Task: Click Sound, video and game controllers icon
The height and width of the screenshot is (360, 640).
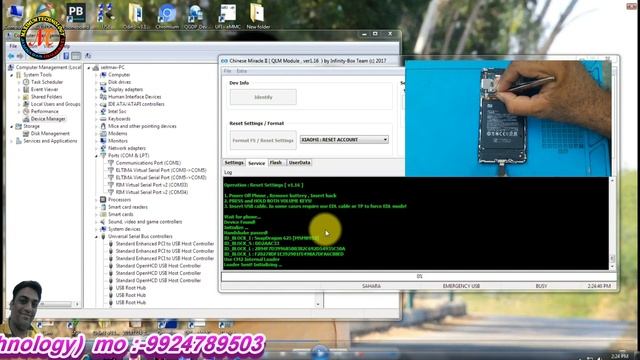Action: 103,222
